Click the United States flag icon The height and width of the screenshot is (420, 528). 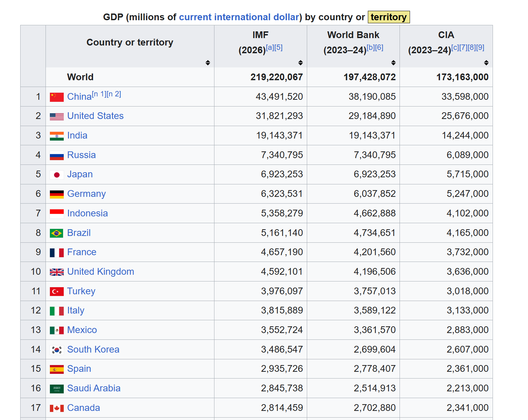[x=57, y=117]
